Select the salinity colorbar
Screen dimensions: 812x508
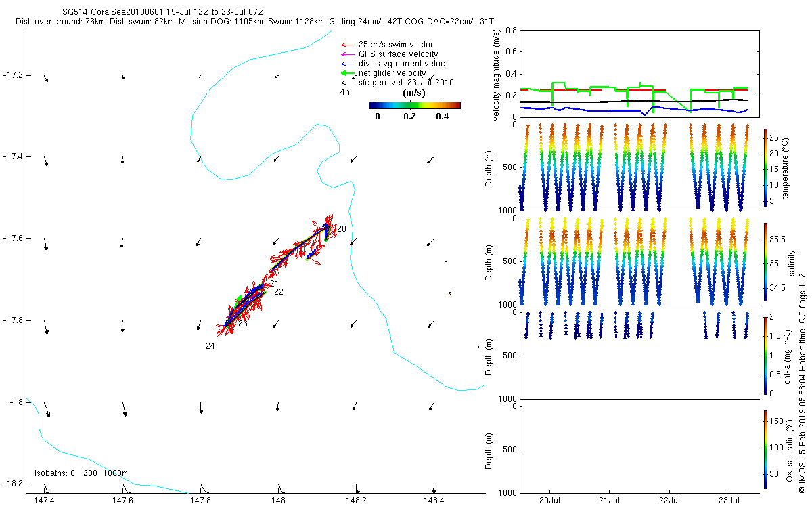point(766,261)
